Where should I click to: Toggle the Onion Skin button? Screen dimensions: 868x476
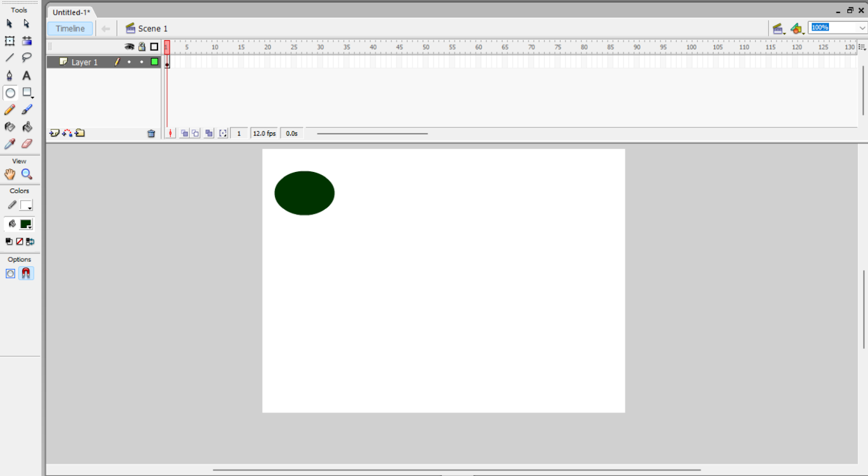(184, 134)
